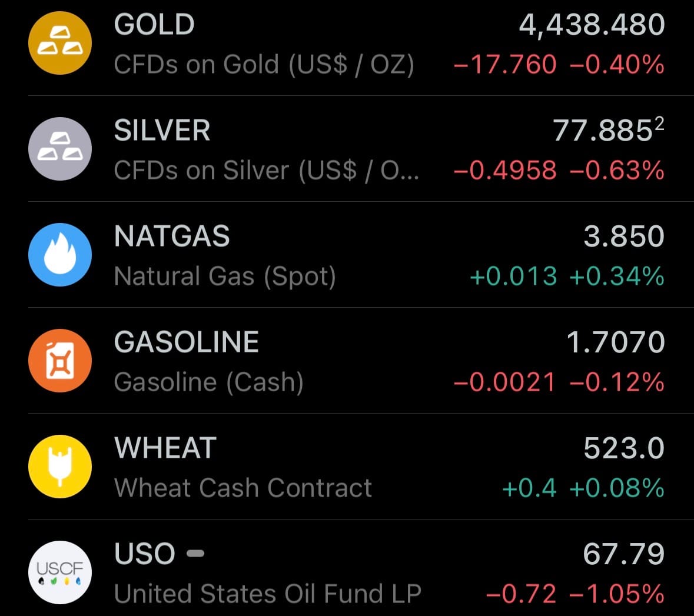Open Natural Gas (Spot) description

click(225, 277)
